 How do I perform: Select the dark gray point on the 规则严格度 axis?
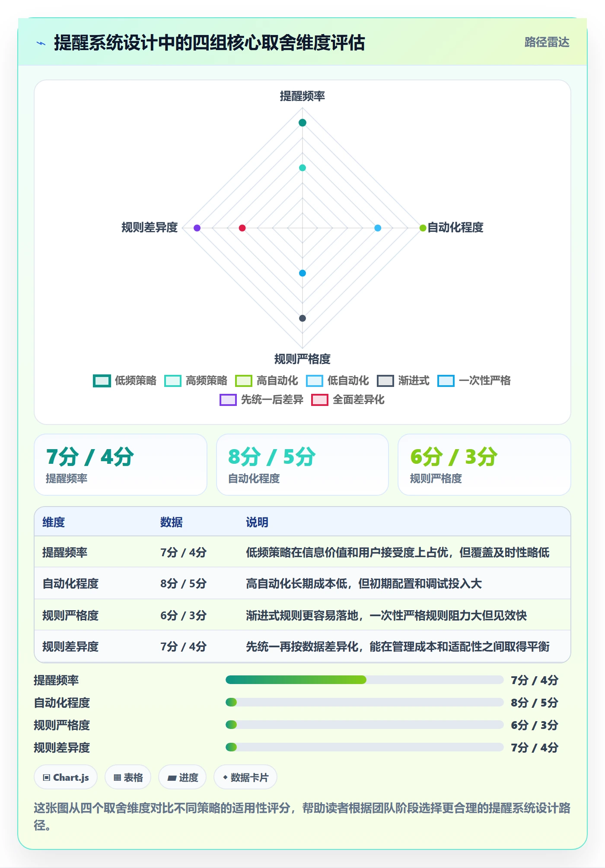(x=302, y=318)
